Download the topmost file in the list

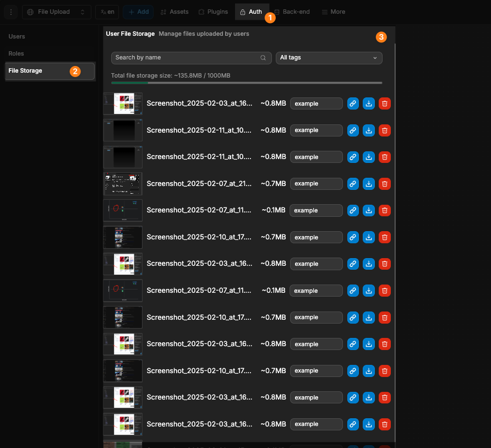coord(369,103)
